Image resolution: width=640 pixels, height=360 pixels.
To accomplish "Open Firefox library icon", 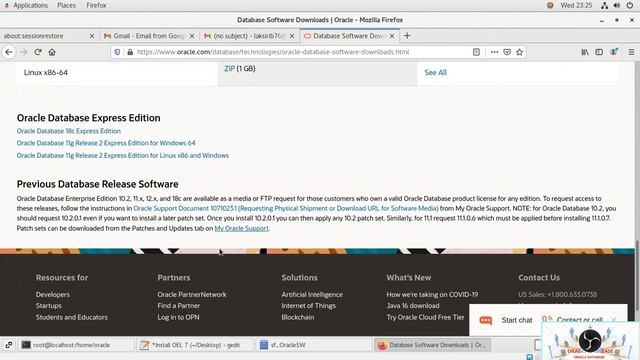I will click(x=585, y=52).
